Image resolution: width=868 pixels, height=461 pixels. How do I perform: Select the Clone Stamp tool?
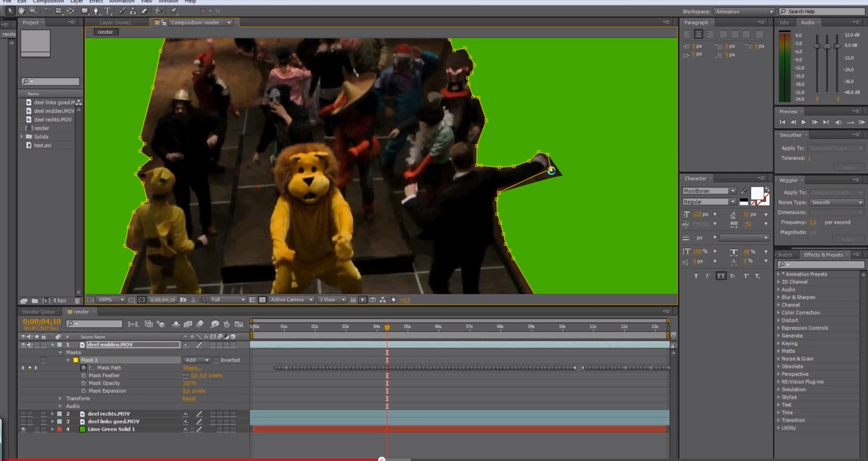coord(133,11)
